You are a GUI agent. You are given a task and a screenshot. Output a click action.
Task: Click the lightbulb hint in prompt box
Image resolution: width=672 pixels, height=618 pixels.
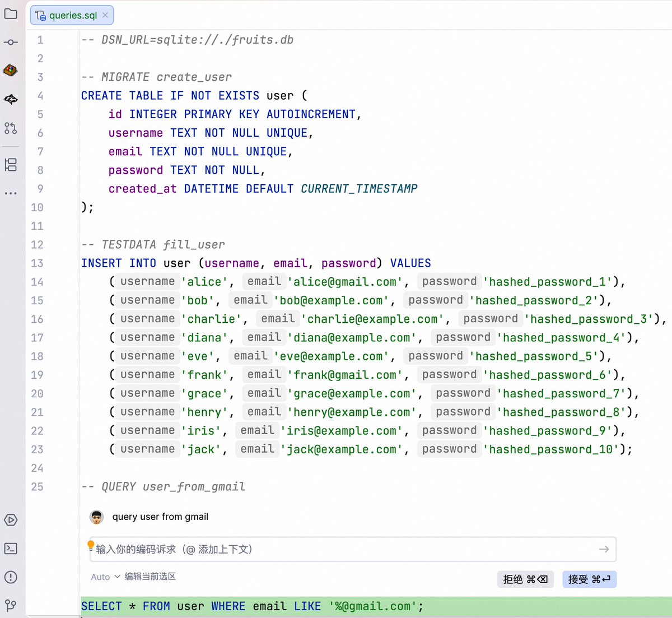coord(91,545)
